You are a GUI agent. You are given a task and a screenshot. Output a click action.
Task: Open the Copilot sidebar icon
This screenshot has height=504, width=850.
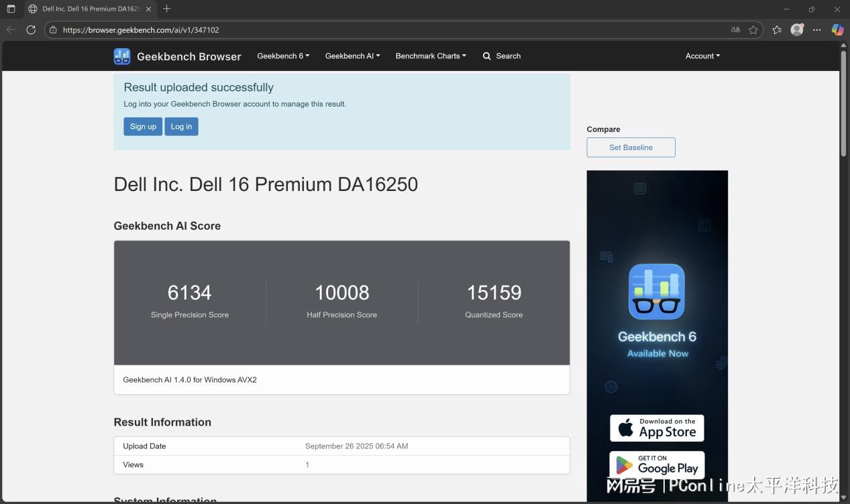(x=837, y=29)
